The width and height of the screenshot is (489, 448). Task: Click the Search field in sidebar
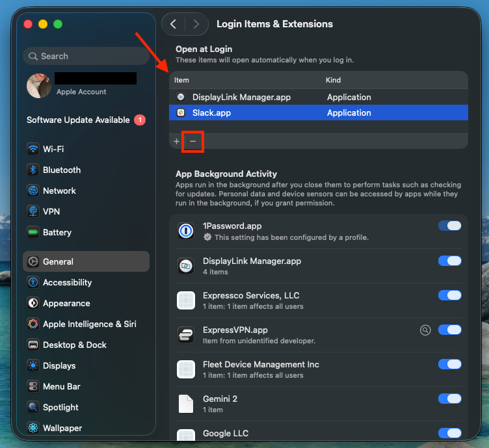click(x=86, y=56)
